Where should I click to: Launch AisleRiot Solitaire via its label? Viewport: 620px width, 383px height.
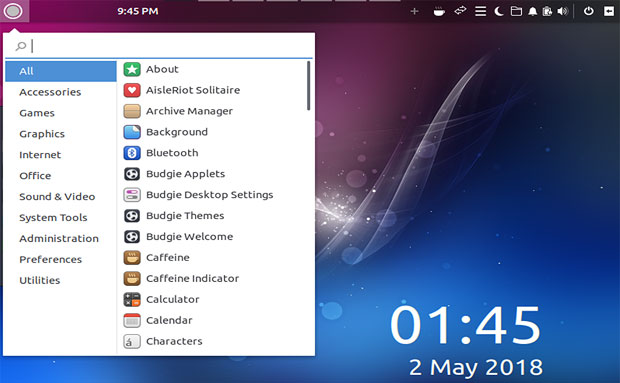193,90
